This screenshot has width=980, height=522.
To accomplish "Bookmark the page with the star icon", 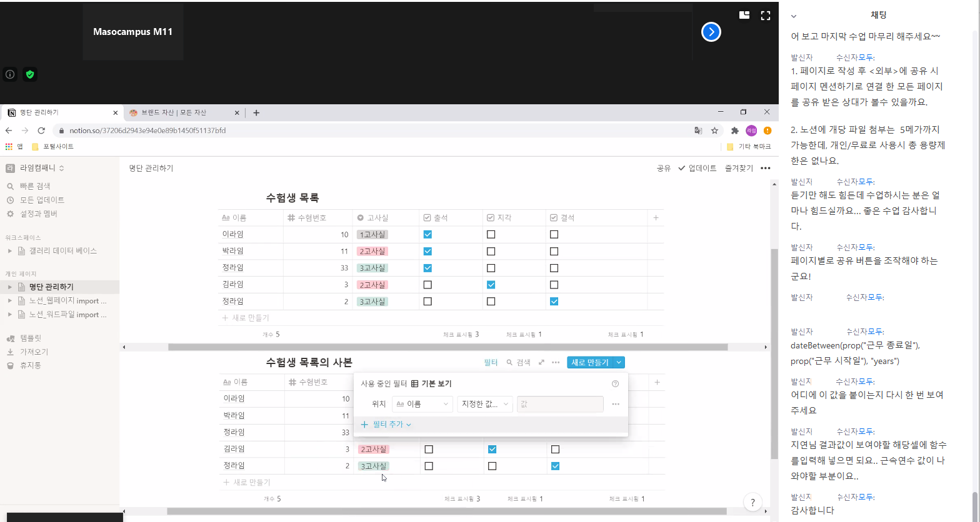I will click(714, 130).
